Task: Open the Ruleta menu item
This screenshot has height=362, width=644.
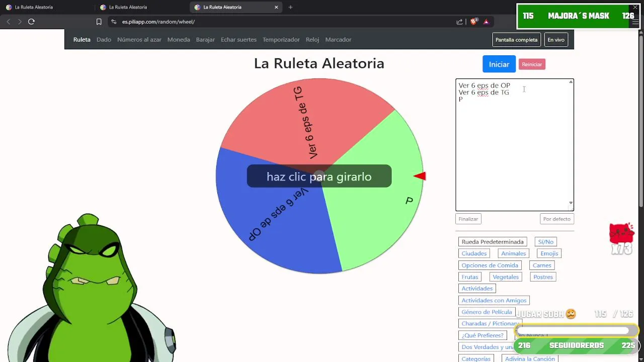Action: point(82,40)
